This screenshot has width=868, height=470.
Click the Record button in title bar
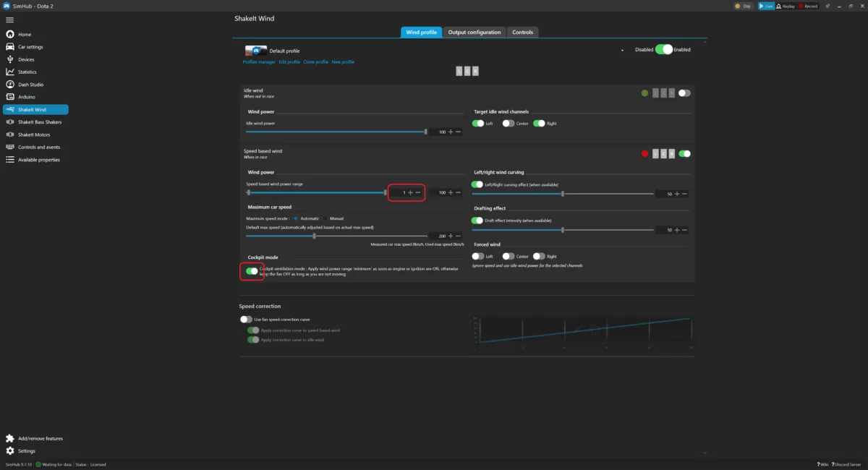pos(807,6)
